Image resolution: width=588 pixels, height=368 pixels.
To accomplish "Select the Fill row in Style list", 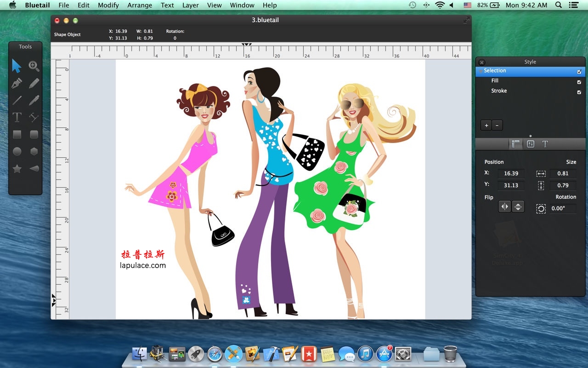I will pyautogui.click(x=530, y=81).
